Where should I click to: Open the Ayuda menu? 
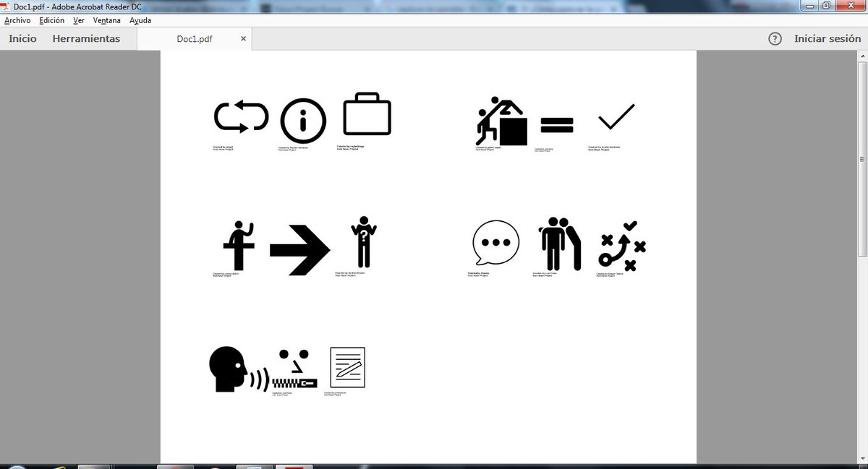(140, 20)
